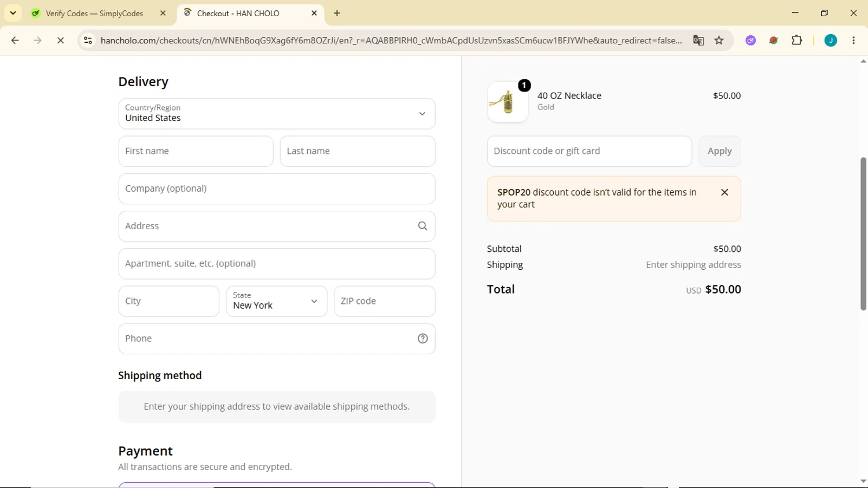868x488 pixels.
Task: Click the Phone field
Action: pos(277,339)
